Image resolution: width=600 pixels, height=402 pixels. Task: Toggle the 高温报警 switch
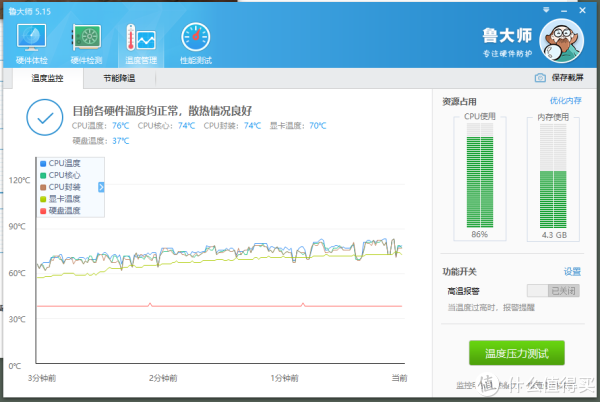click(553, 291)
